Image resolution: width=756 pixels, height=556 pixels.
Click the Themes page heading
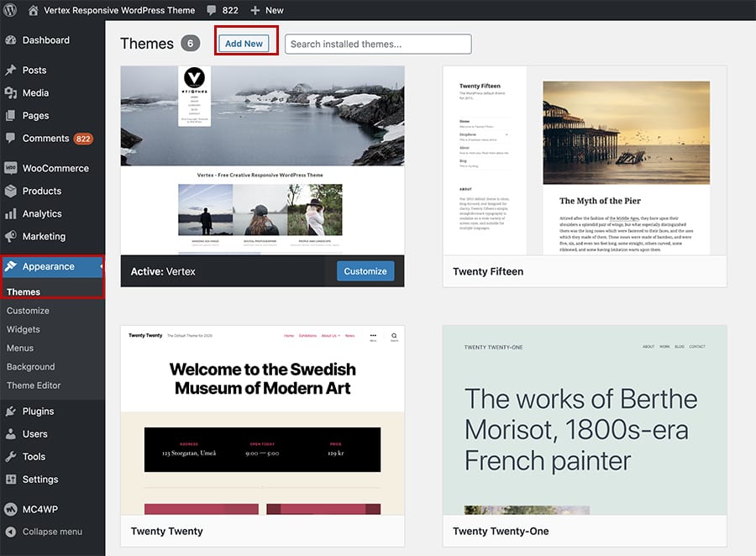[x=146, y=44]
